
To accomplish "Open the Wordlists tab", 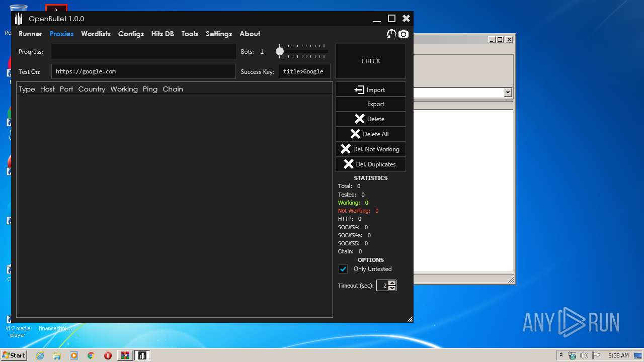I will pos(96,34).
